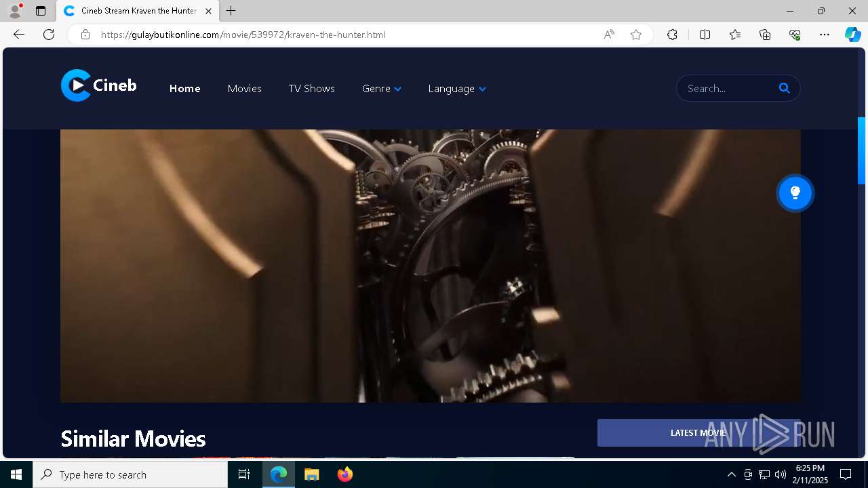
Task: Click the address bar URL
Action: click(x=243, y=35)
